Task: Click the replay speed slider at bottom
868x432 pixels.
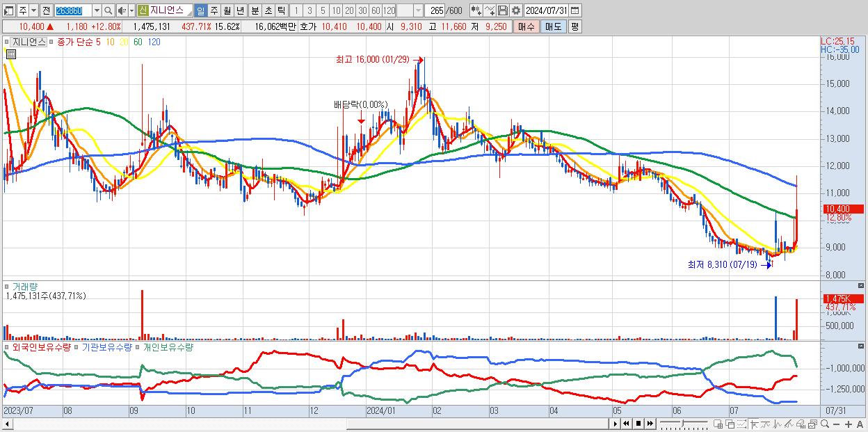Action: pyautogui.click(x=684, y=424)
